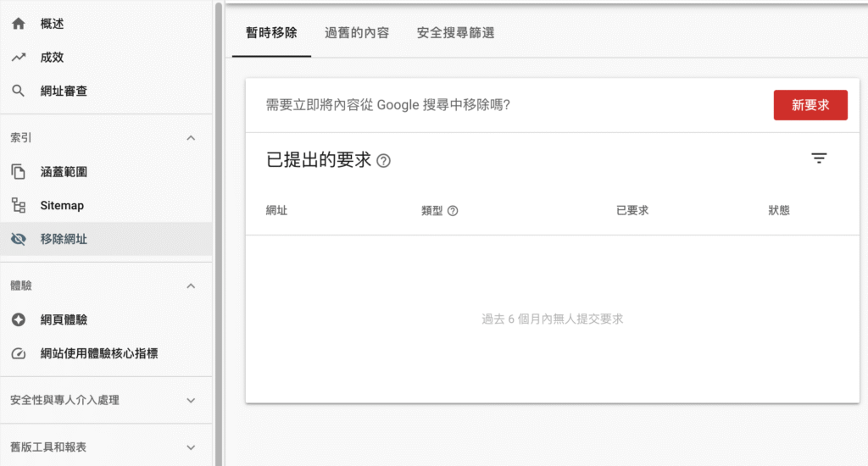868x466 pixels.
Task: Switch to the 安全搜尋篩選 tab
Action: (x=455, y=33)
